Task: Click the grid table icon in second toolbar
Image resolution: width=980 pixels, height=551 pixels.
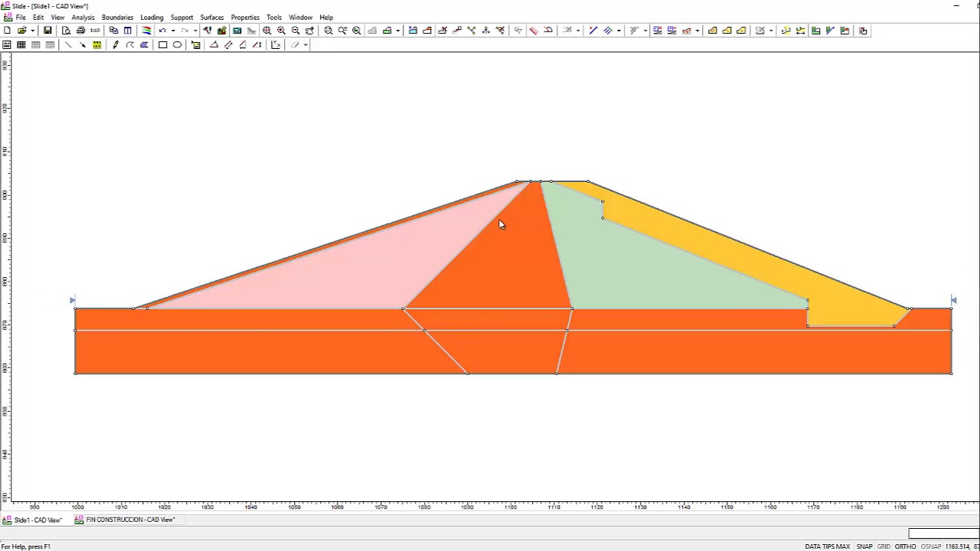Action: click(21, 45)
